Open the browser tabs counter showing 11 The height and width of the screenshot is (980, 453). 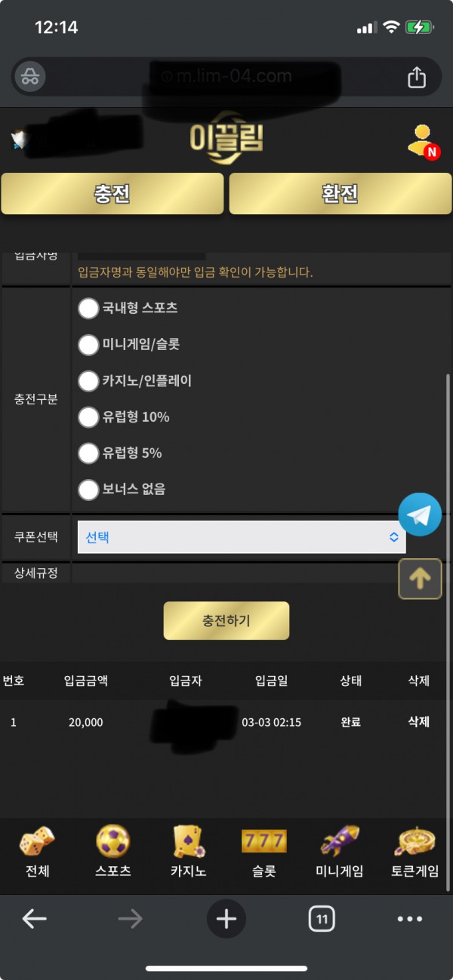tap(322, 919)
